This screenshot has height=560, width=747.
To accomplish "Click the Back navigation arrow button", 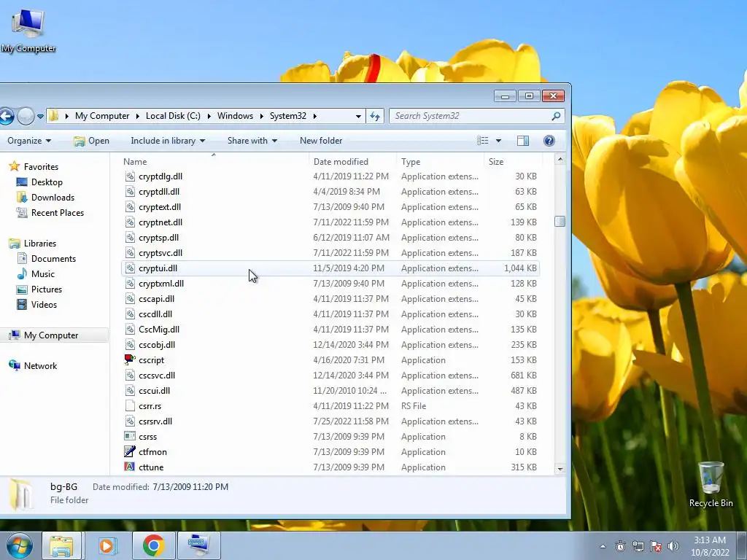I will [x=6, y=116].
